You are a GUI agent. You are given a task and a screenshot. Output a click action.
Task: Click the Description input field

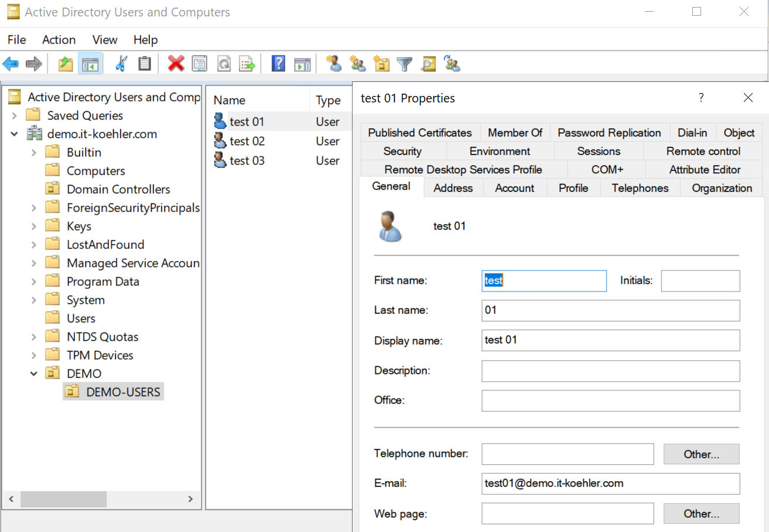[610, 371]
